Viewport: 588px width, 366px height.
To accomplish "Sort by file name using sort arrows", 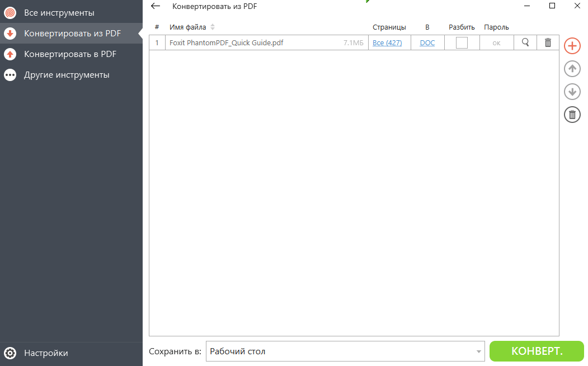I will pyautogui.click(x=213, y=27).
